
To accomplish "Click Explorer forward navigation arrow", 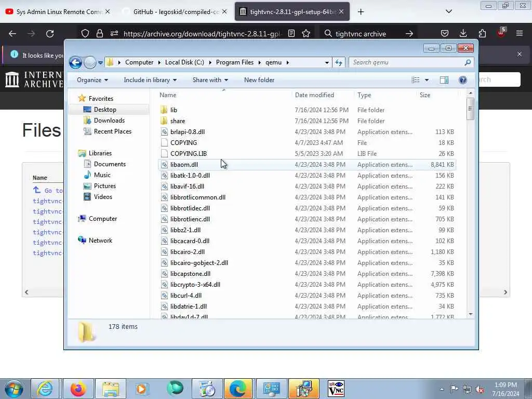I will (90, 62).
